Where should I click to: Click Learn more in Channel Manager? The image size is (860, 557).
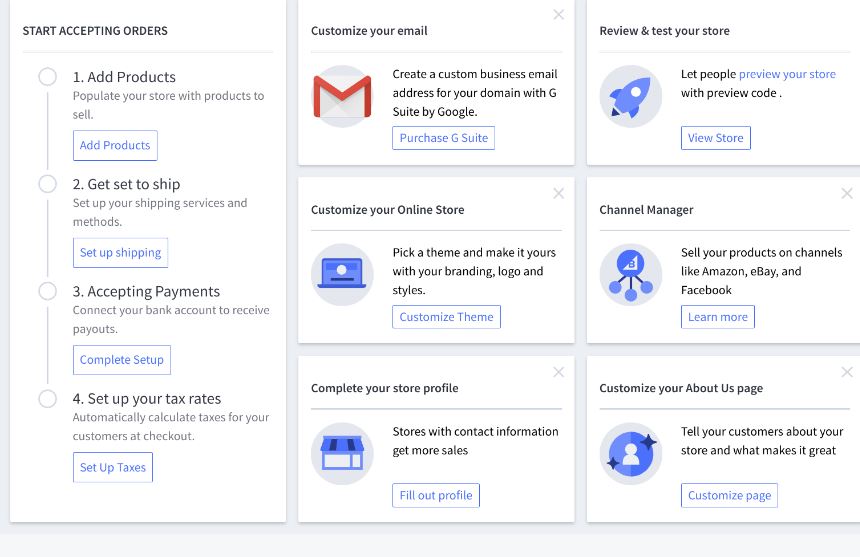coord(718,317)
